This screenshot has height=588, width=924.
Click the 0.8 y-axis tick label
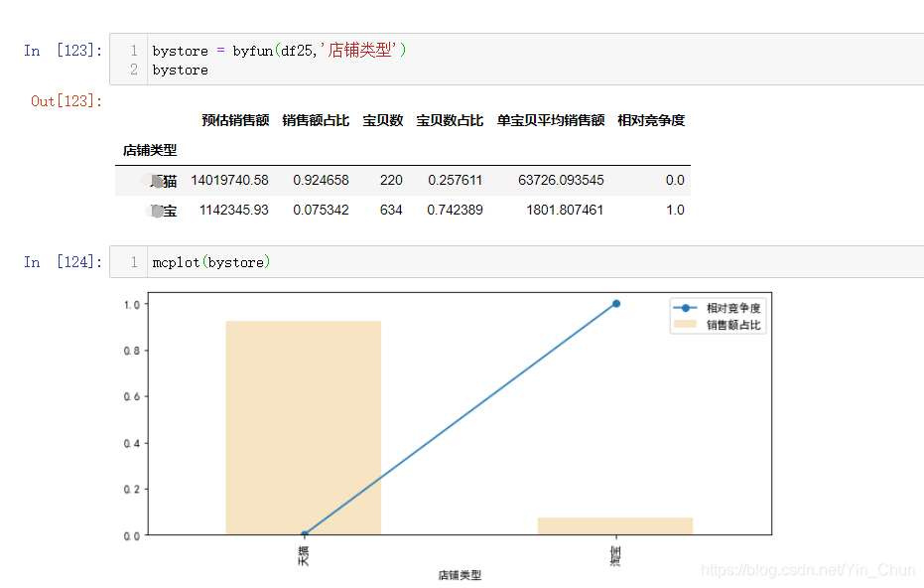coord(131,351)
